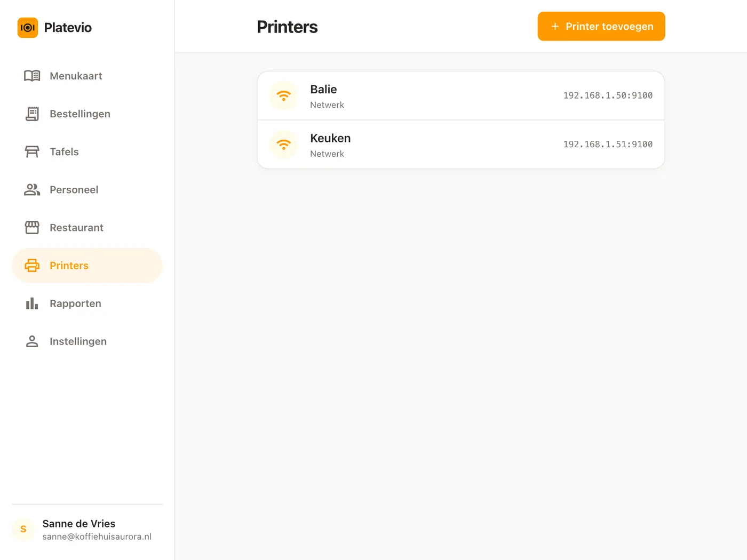
Task: Click the Menukaart book icon
Action: [x=32, y=76]
